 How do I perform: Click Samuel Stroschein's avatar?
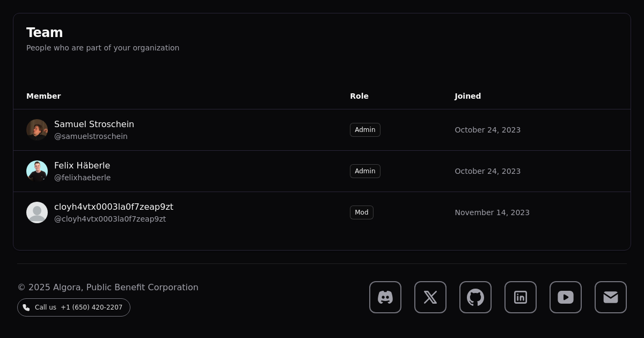[x=37, y=130]
